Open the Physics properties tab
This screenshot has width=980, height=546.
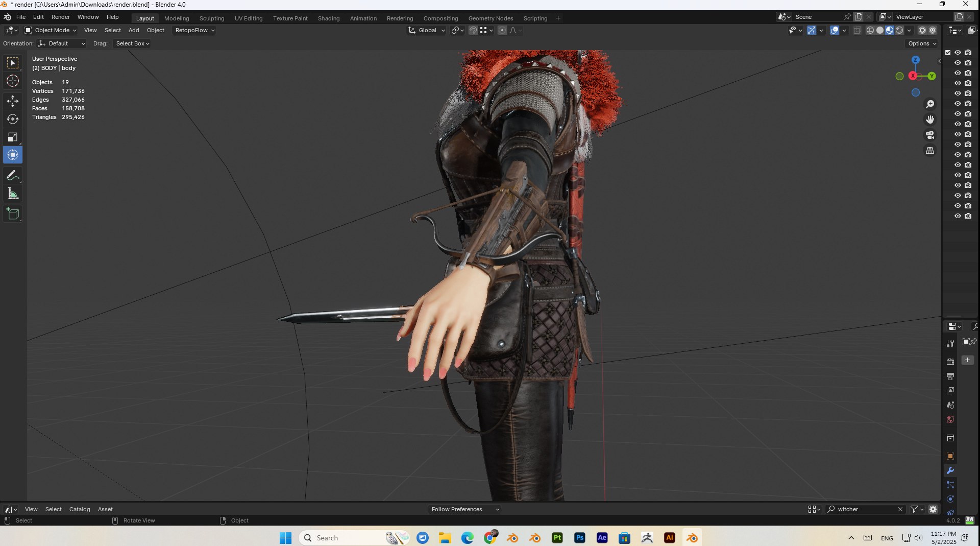950,499
